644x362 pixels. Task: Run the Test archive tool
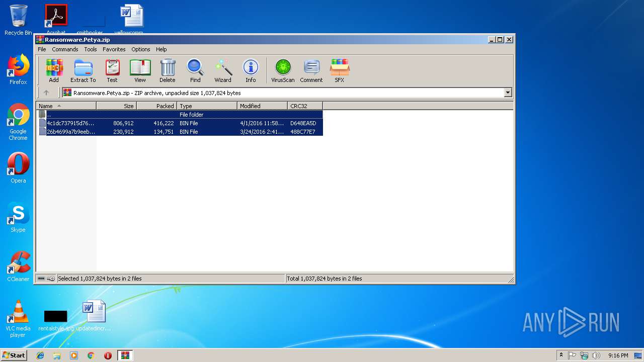(112, 71)
